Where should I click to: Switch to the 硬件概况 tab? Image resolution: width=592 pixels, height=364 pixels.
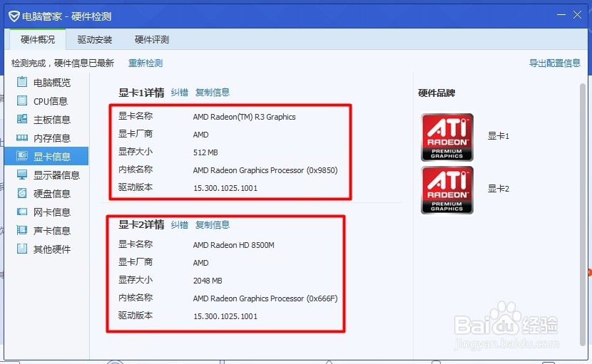coord(38,39)
